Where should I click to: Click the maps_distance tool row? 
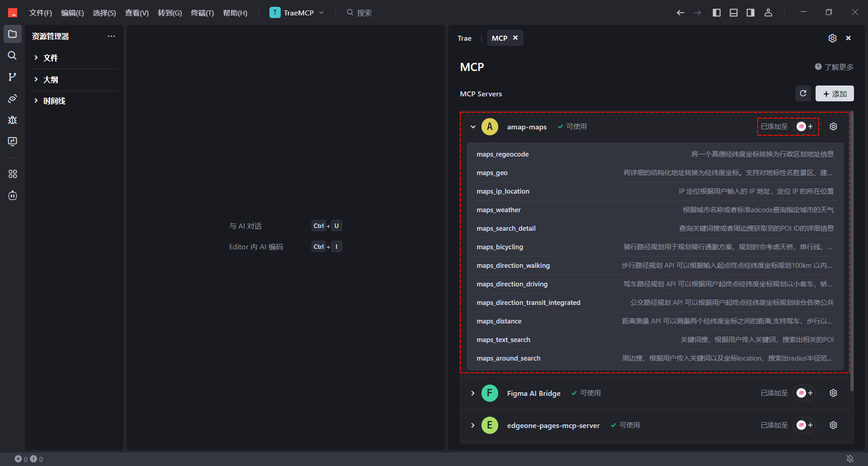(655, 321)
